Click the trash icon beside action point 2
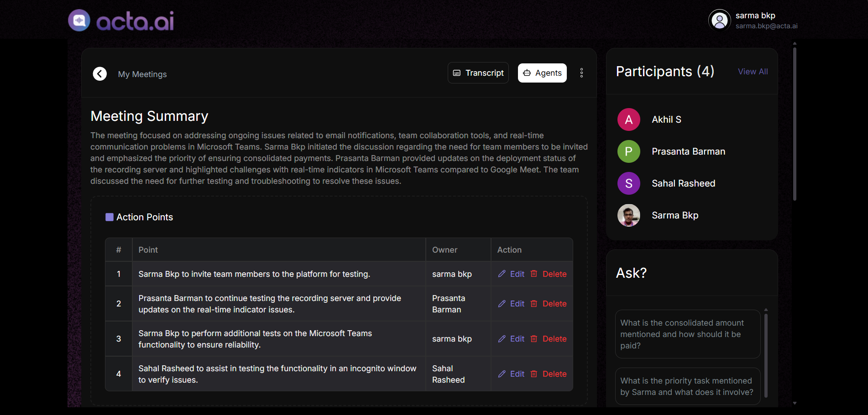The width and height of the screenshot is (868, 415). click(x=534, y=303)
